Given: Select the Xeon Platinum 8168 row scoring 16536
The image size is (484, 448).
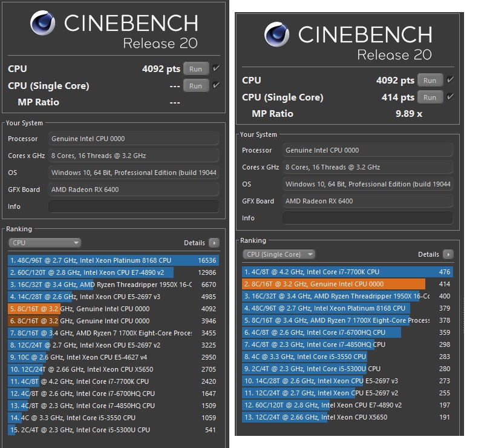Looking at the screenshot, I should click(x=113, y=260).
